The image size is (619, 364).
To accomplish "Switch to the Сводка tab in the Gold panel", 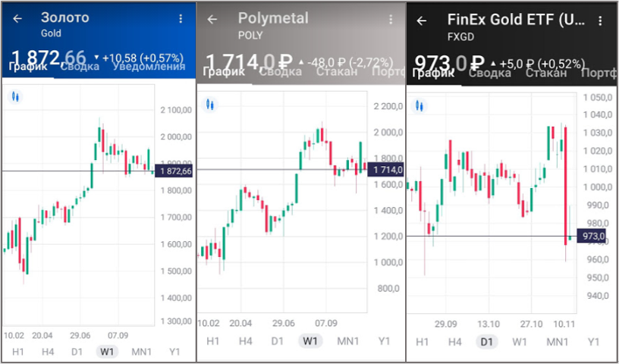I will pos(80,66).
